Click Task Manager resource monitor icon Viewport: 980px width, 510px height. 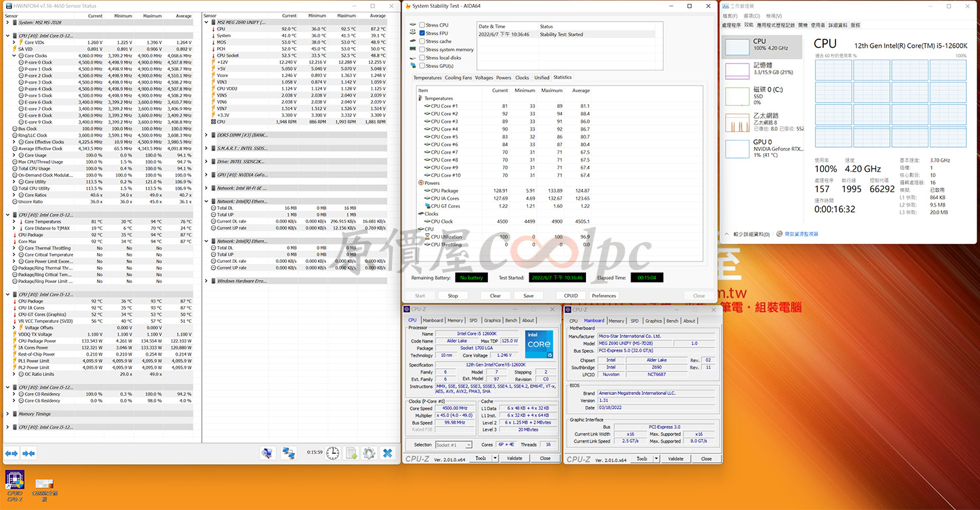pyautogui.click(x=780, y=233)
